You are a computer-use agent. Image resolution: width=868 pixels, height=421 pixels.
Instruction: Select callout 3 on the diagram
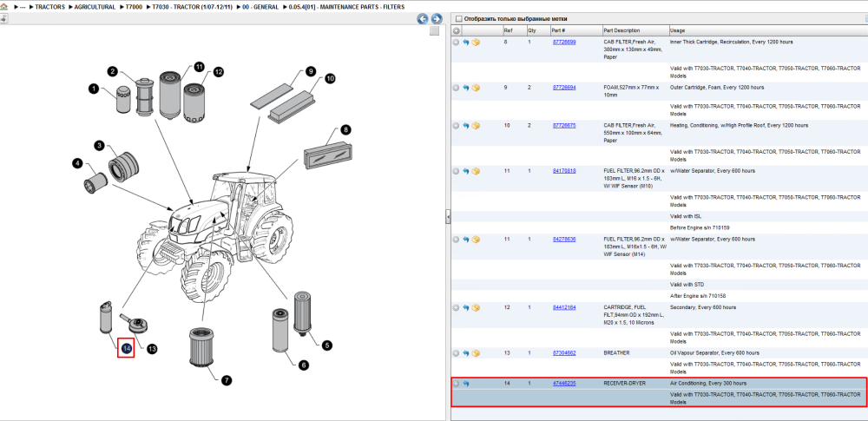coord(99,146)
